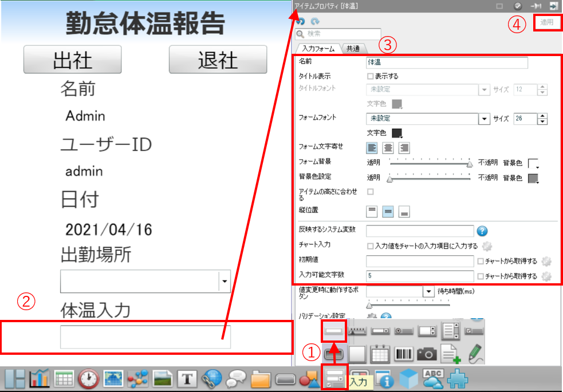Open the フォームフォント 文字色 color swatch

point(396,133)
